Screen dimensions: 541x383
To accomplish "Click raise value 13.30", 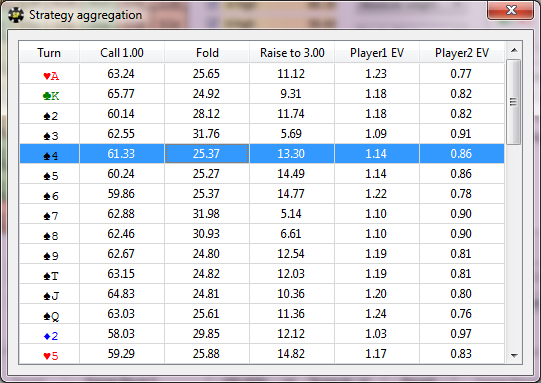I will 291,154.
